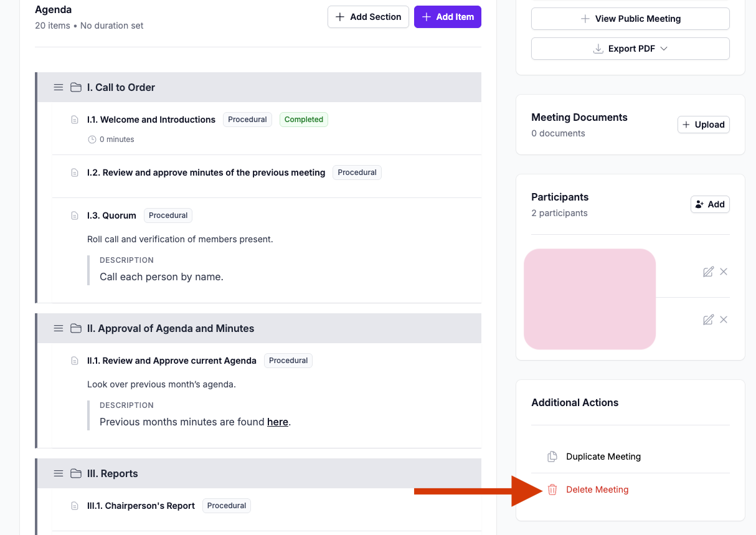
Task: Click the edit pencil icon for the first participant
Action: (708, 272)
